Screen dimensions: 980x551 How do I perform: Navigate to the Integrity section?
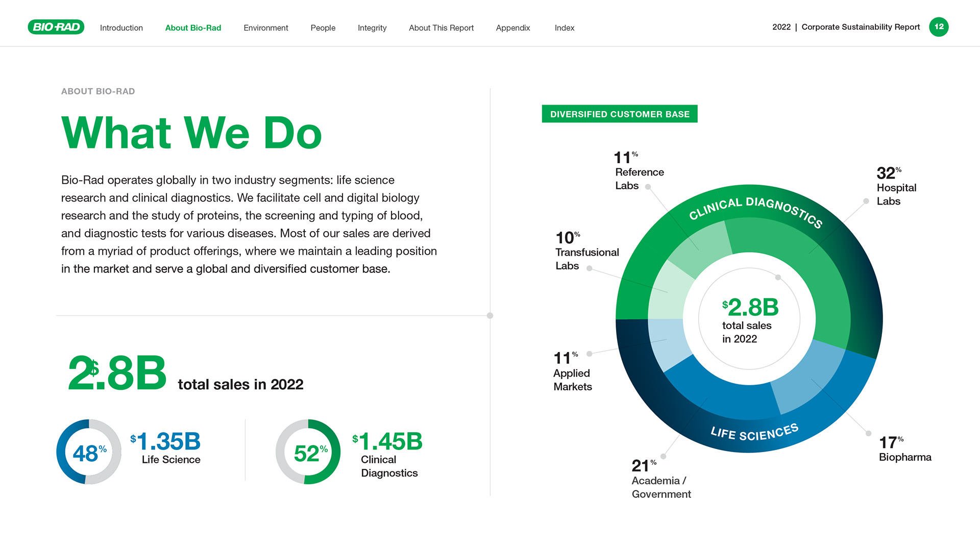point(372,28)
